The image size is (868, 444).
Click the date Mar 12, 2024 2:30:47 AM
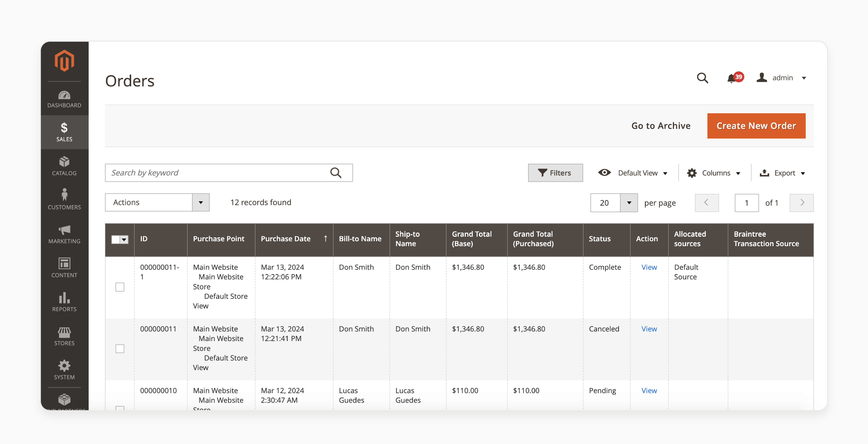click(x=282, y=395)
